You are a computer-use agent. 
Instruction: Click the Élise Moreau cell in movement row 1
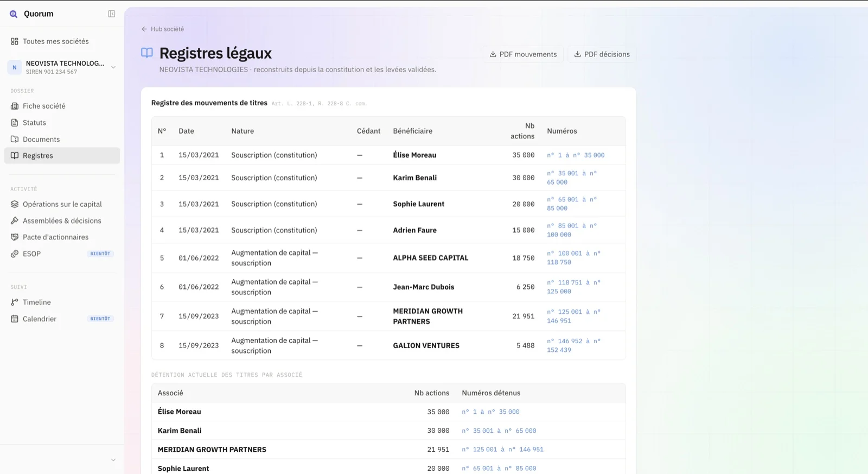(x=414, y=155)
